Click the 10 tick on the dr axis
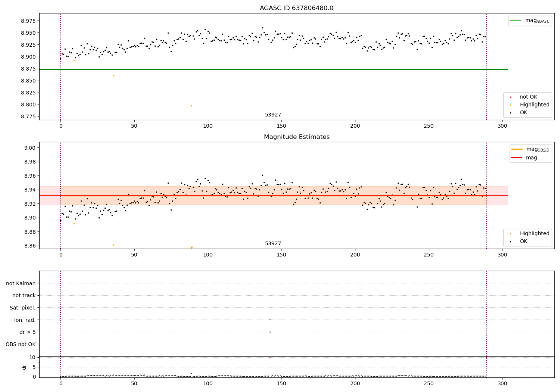The width and height of the screenshot is (560, 392). 32,357
